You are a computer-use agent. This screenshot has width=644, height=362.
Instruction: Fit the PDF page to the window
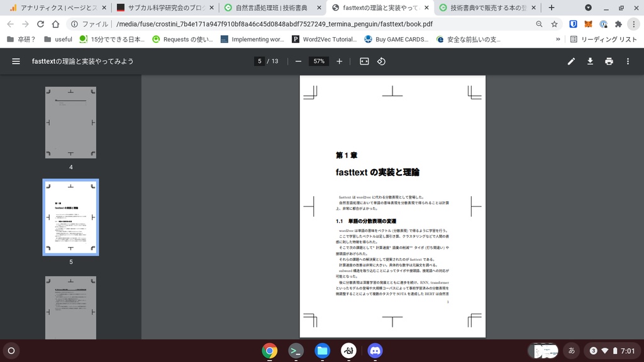tap(364, 61)
